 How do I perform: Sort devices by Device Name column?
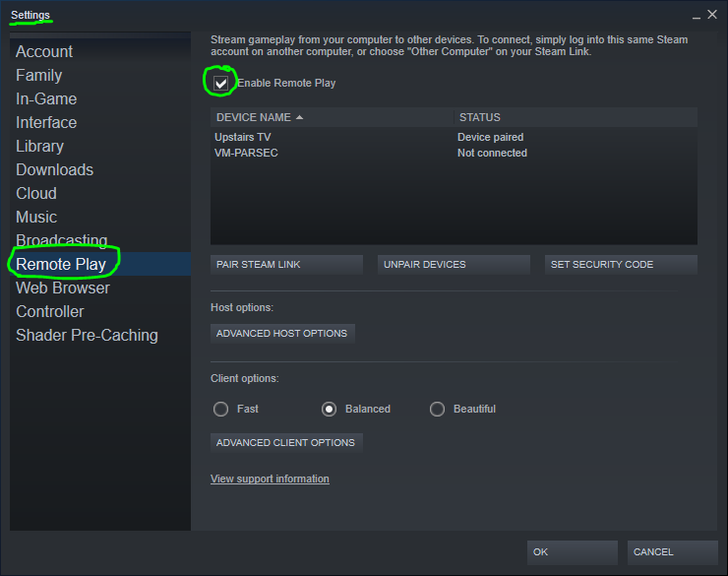tap(332, 117)
